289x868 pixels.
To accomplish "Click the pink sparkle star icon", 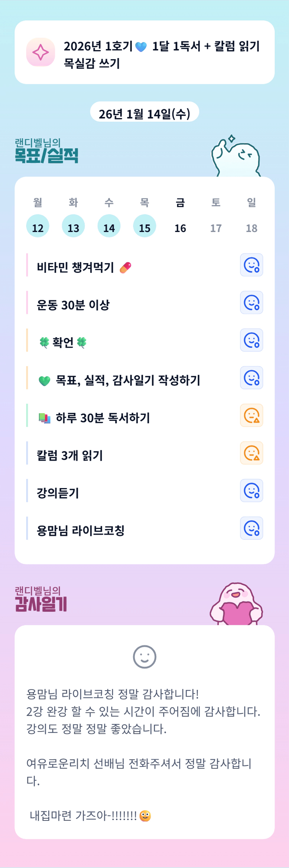I will click(x=41, y=52).
